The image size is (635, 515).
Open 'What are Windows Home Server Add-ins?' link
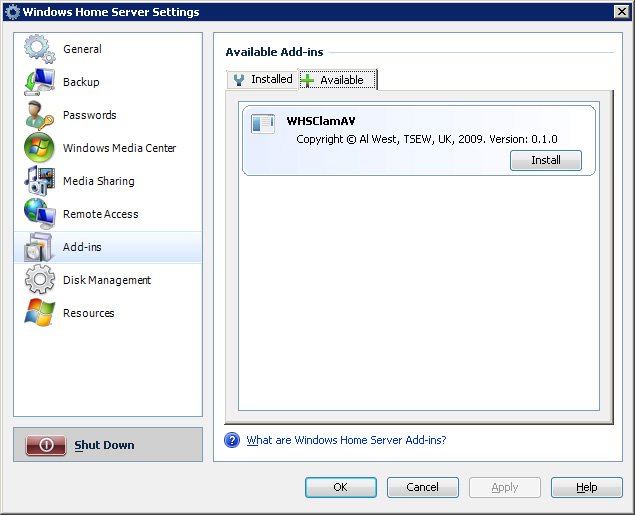346,440
